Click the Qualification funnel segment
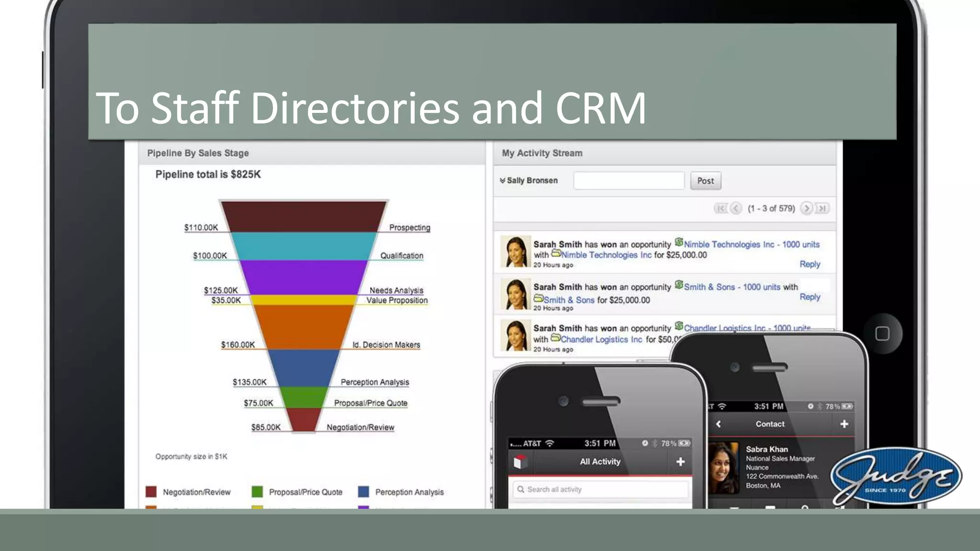 [x=303, y=246]
